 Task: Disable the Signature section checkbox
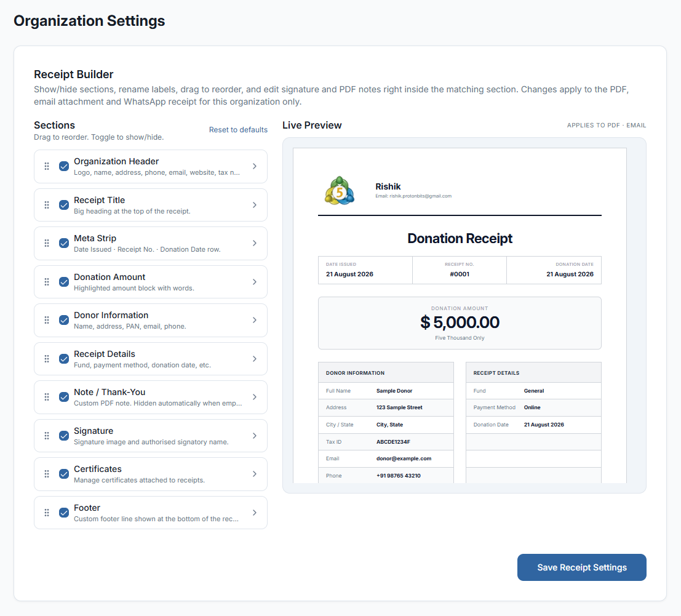[x=64, y=436]
